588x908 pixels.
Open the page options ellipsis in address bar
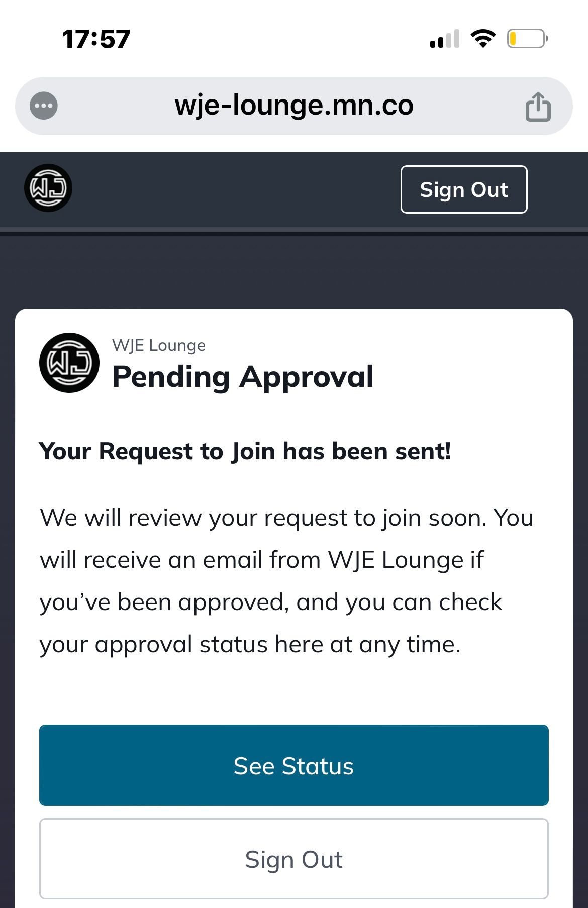pyautogui.click(x=44, y=106)
